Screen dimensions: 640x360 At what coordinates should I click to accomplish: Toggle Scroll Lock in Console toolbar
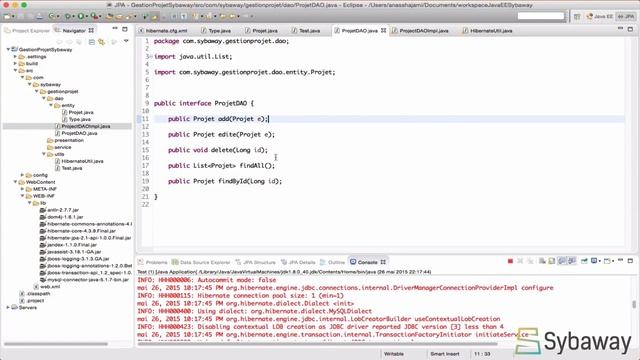(552, 261)
